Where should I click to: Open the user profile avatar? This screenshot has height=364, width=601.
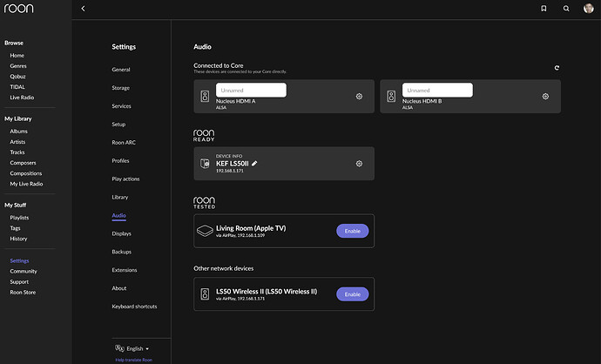tap(588, 8)
